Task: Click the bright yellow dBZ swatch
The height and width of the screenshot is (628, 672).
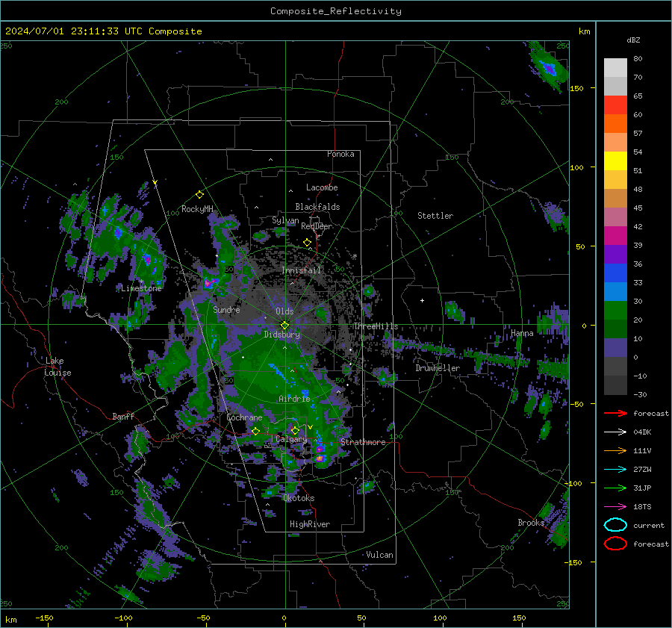Action: click(x=615, y=161)
